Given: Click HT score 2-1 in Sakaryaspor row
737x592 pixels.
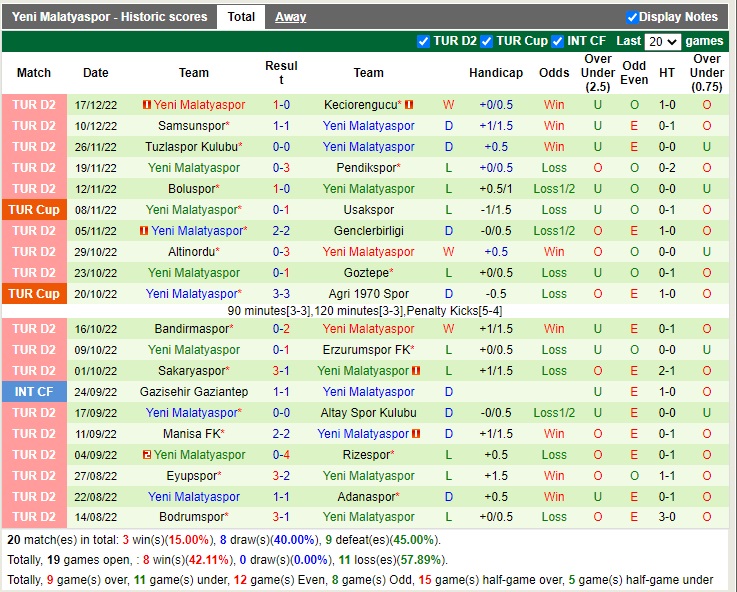Looking at the screenshot, I should pos(667,371).
